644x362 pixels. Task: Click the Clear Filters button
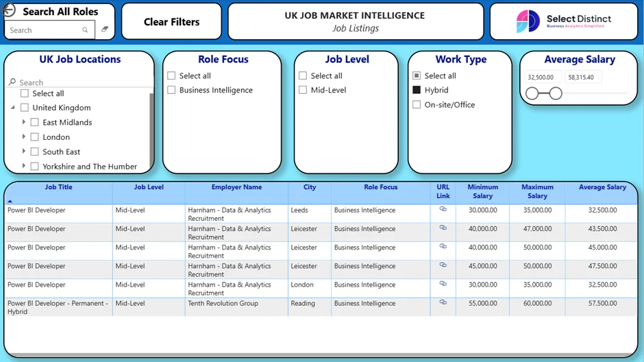coord(172,22)
